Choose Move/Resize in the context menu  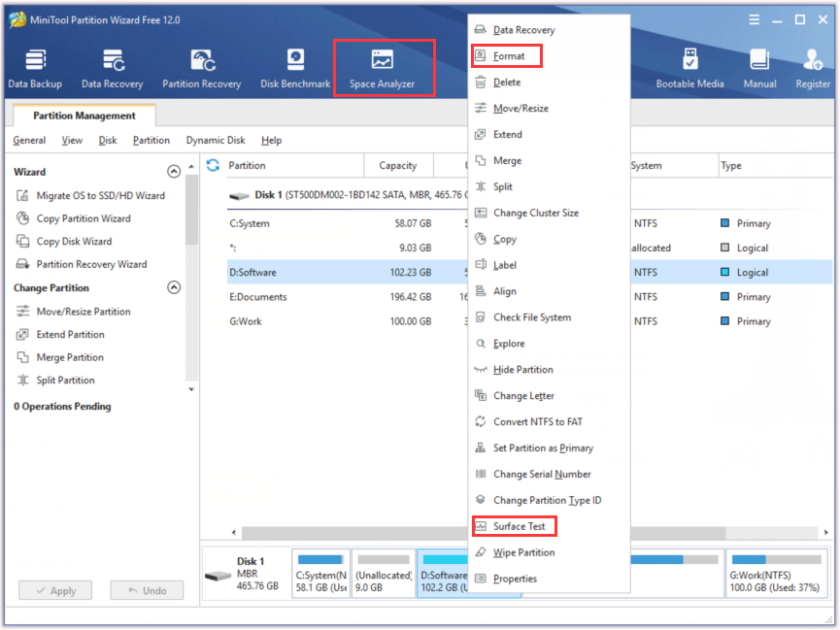point(549,108)
